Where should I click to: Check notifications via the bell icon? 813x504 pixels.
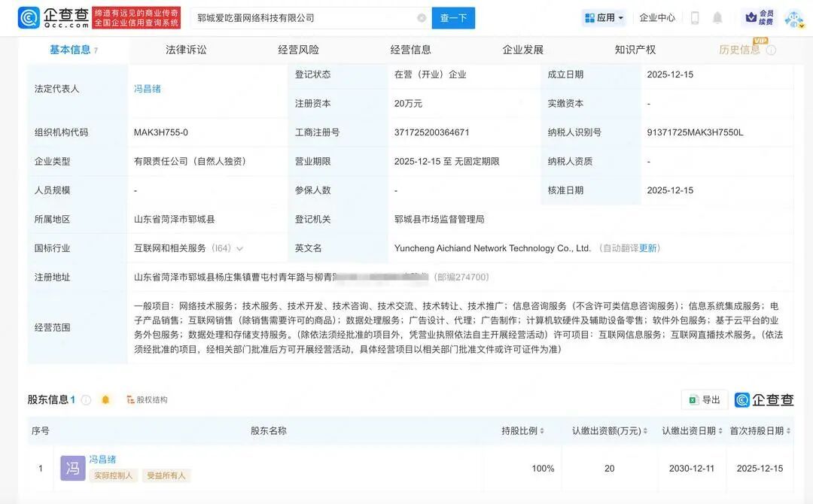(x=717, y=17)
